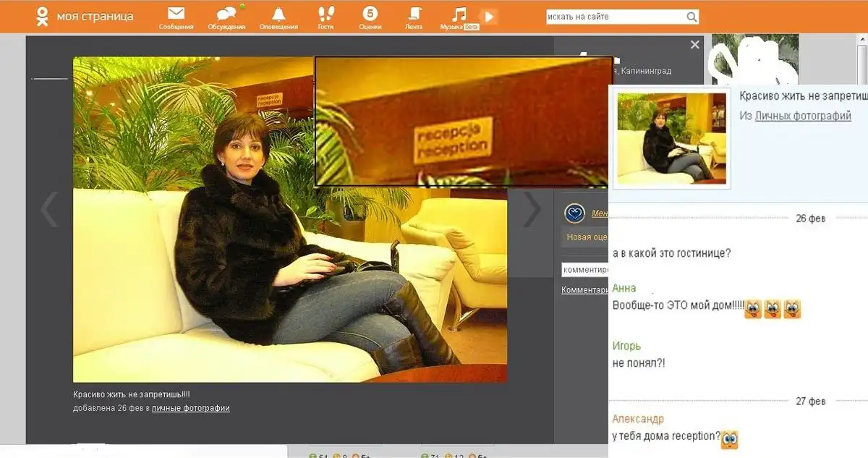Open commenter Александр's profile name
The height and width of the screenshot is (458, 868).
638,419
